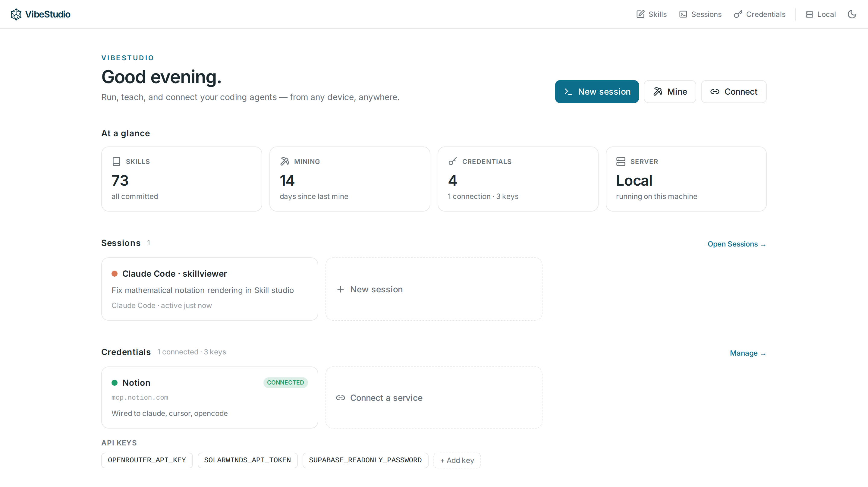Click the plus icon in New session card
This screenshot has height=487, width=868.
coord(341,290)
